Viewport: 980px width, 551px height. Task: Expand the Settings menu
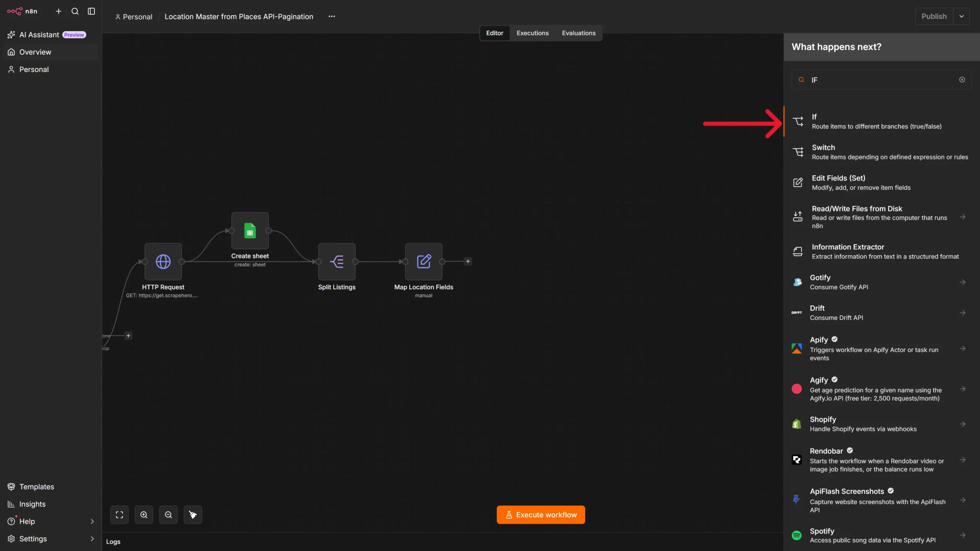[x=51, y=538]
